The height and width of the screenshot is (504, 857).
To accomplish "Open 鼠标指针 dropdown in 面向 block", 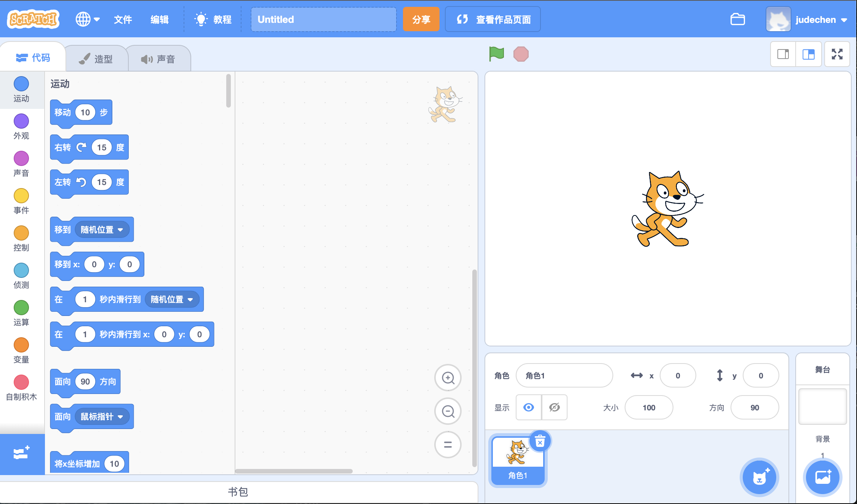I will click(x=102, y=417).
